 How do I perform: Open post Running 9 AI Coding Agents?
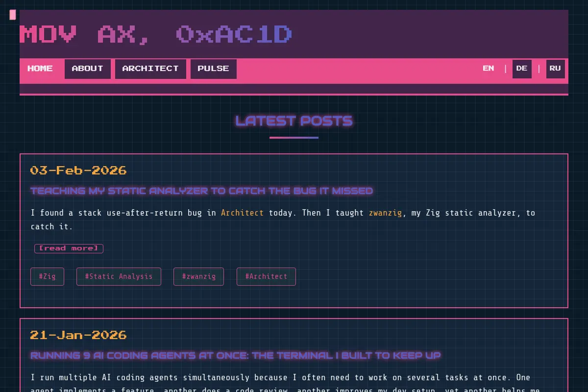click(236, 355)
